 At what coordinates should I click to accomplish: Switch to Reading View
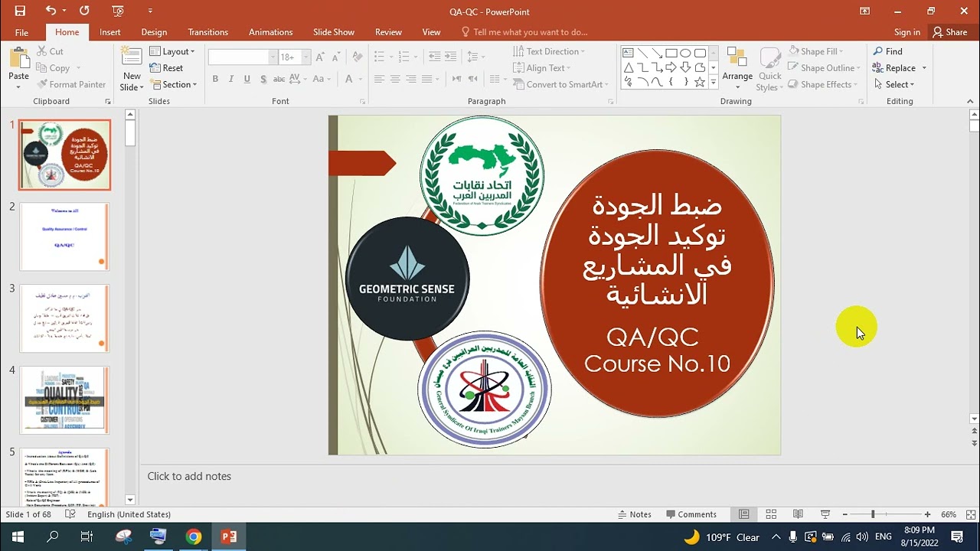pyautogui.click(x=798, y=514)
